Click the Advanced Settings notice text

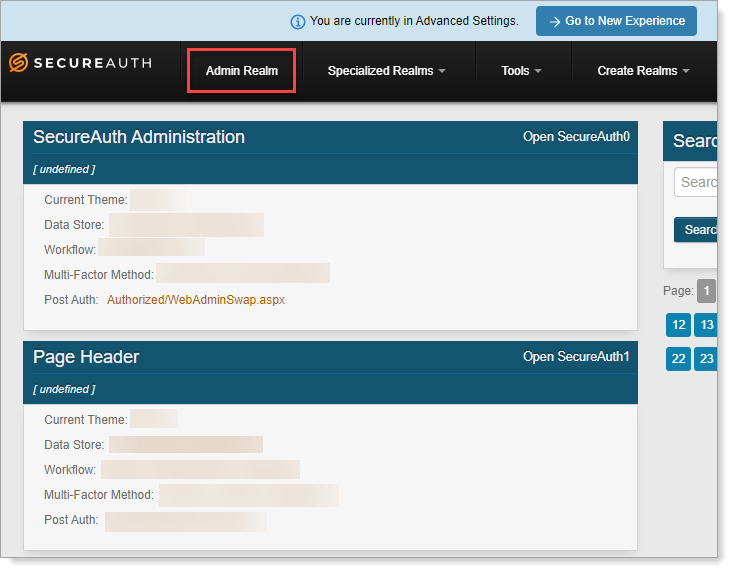coord(414,21)
